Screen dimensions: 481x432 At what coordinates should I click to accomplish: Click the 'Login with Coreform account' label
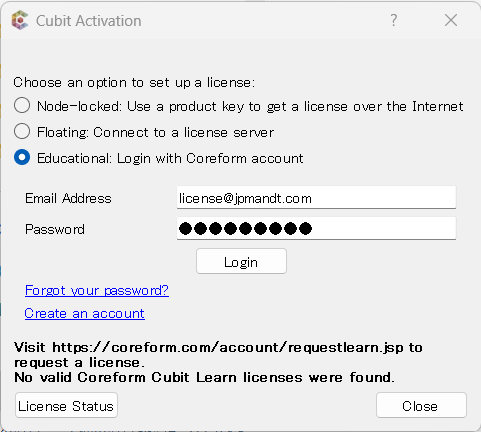[210, 158]
